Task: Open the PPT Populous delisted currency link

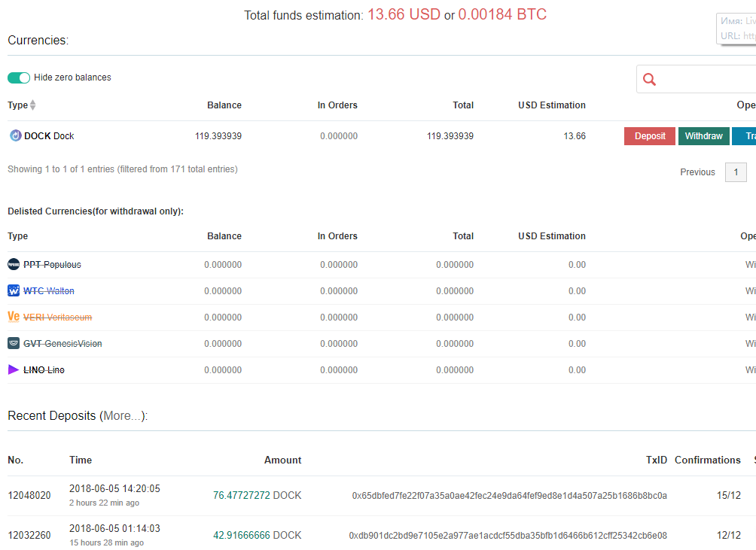Action: tap(52, 265)
